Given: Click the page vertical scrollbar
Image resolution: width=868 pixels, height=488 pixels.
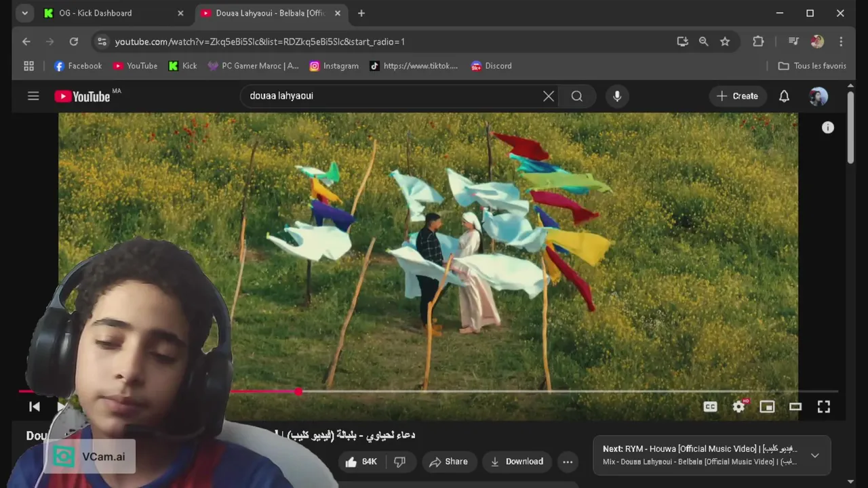Looking at the screenshot, I should [x=850, y=129].
